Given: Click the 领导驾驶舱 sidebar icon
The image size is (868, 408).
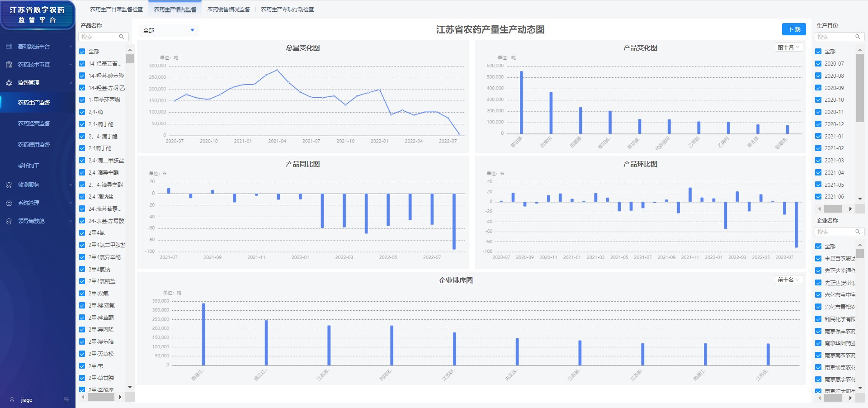Looking at the screenshot, I should tap(9, 221).
